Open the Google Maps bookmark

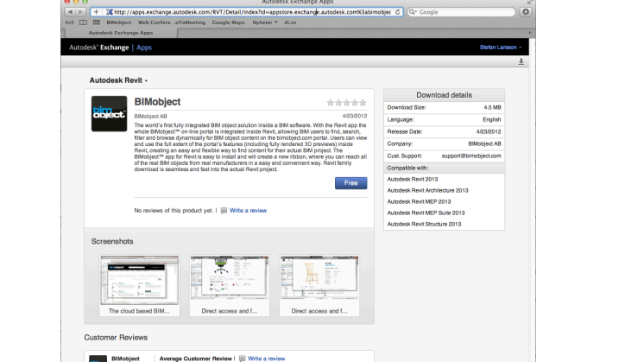(x=229, y=22)
